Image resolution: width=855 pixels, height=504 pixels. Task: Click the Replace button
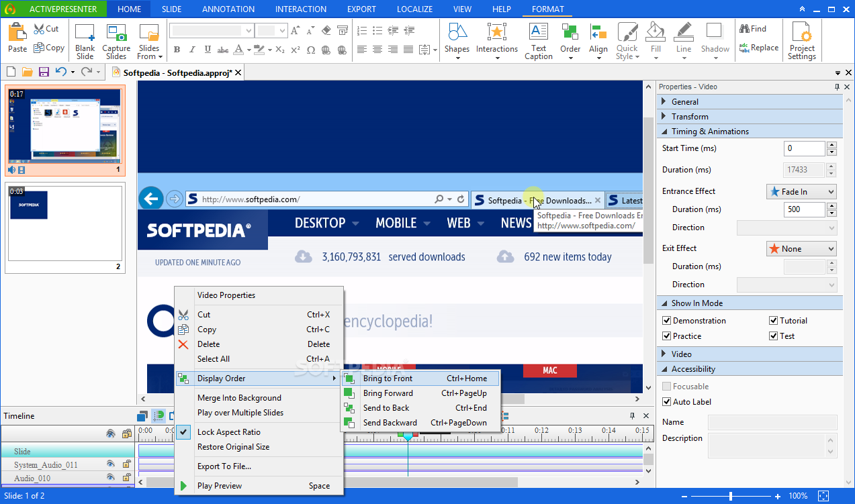[x=759, y=48]
